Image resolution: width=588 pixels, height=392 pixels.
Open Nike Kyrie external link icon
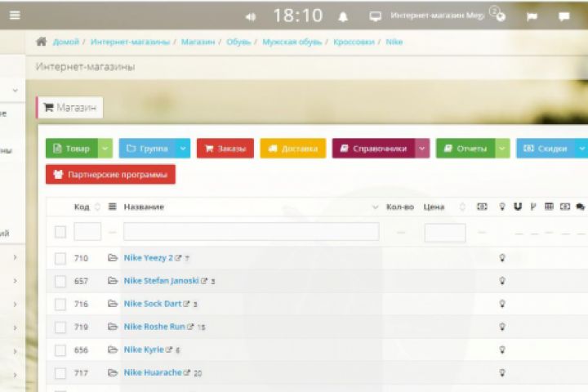pyautogui.click(x=169, y=350)
